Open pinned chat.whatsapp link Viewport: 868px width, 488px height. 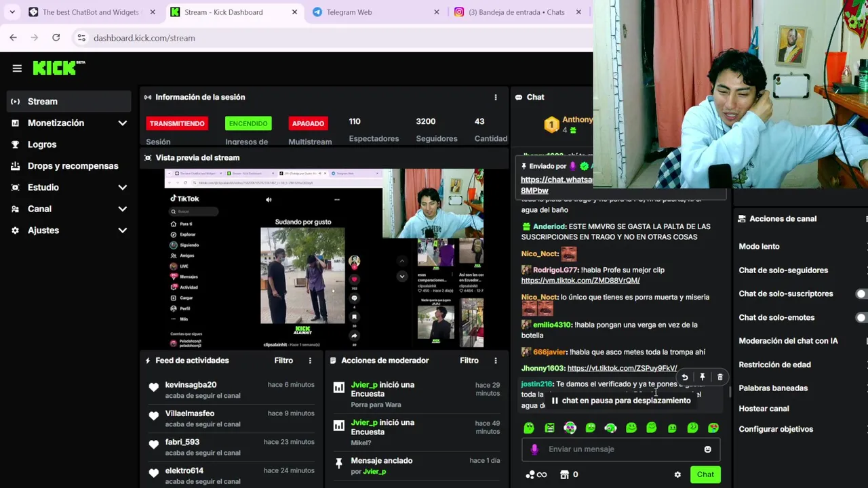[556, 185]
